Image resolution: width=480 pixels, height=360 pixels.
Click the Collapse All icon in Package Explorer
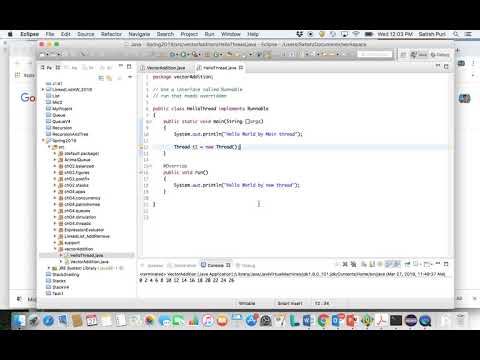click(x=101, y=78)
